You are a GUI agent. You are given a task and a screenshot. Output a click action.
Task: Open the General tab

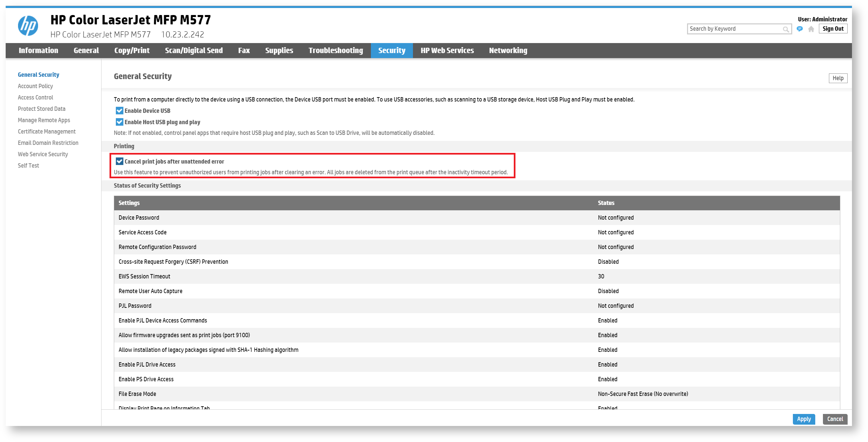86,50
